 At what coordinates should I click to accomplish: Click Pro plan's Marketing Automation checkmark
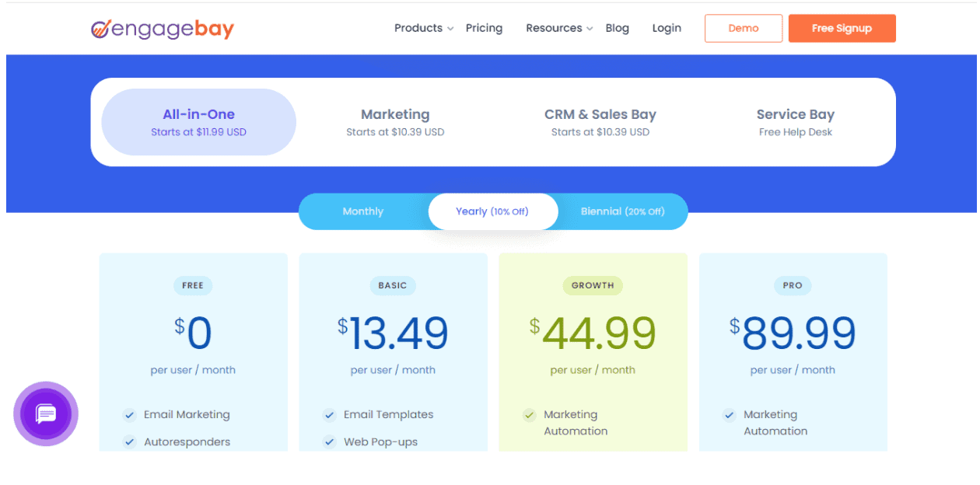coord(729,414)
